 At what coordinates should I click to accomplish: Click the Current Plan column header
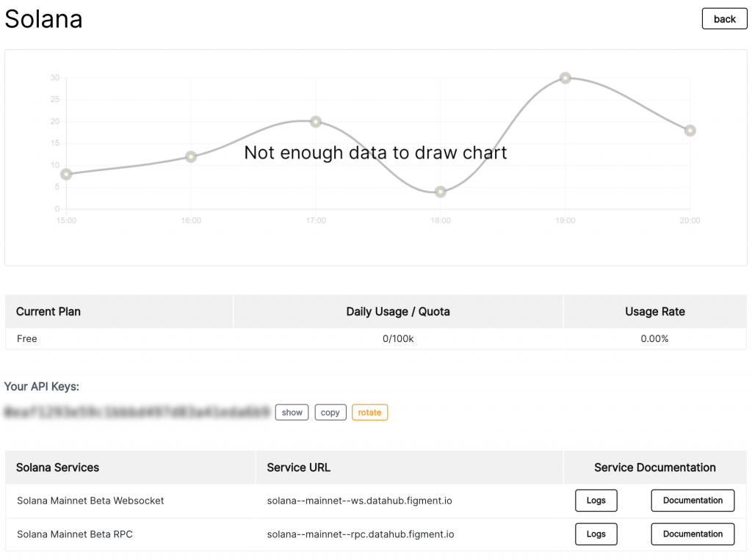[48, 311]
